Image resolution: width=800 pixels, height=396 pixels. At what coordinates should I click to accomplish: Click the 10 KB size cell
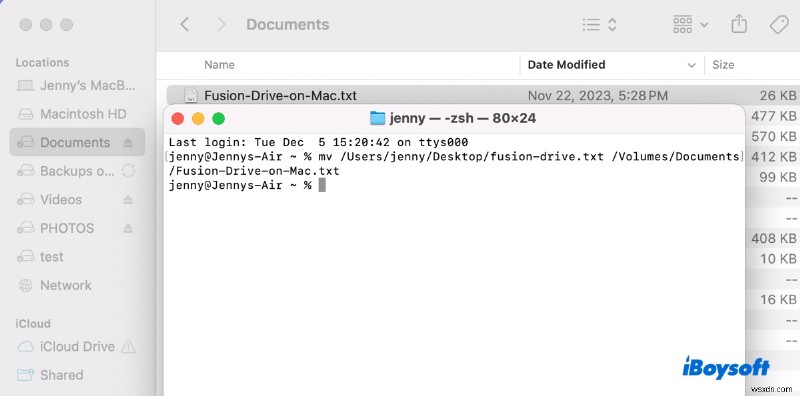click(x=778, y=259)
